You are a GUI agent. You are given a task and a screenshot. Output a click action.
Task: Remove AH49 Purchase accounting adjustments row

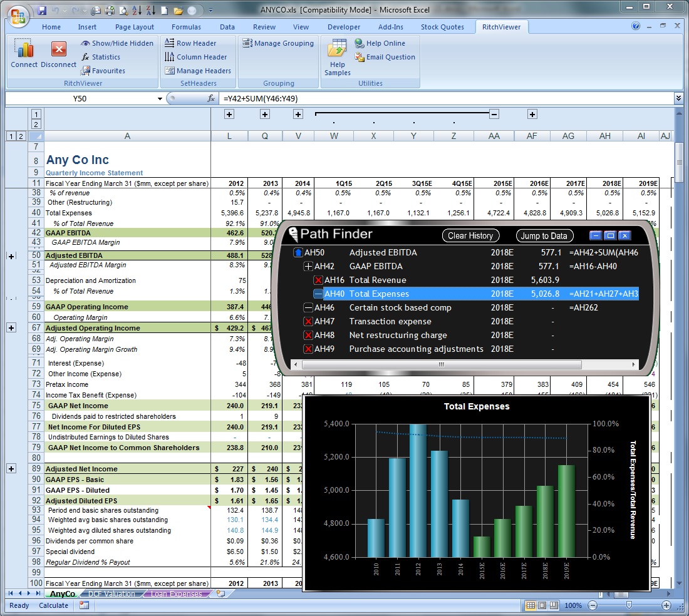(x=308, y=349)
